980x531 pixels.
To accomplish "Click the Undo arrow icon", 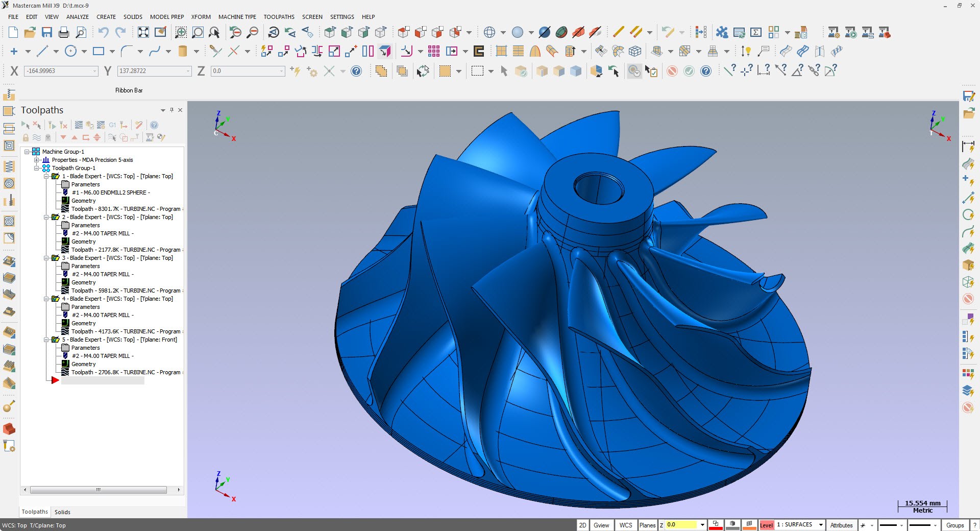I will (x=103, y=33).
